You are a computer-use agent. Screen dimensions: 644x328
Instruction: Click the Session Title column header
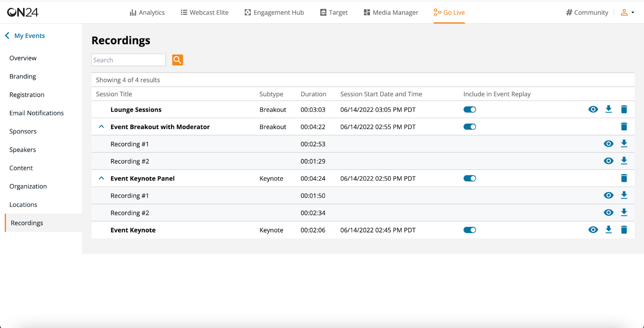point(114,94)
